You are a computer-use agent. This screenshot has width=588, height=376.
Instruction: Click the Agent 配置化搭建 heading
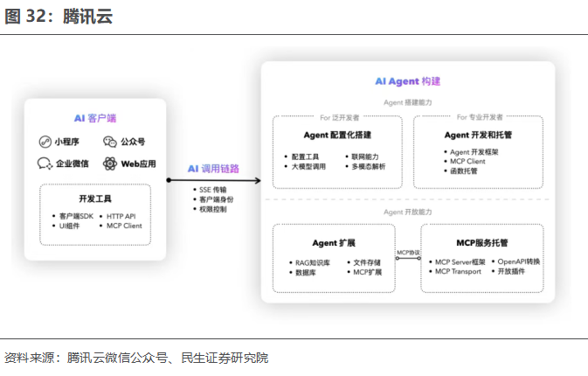pos(337,135)
